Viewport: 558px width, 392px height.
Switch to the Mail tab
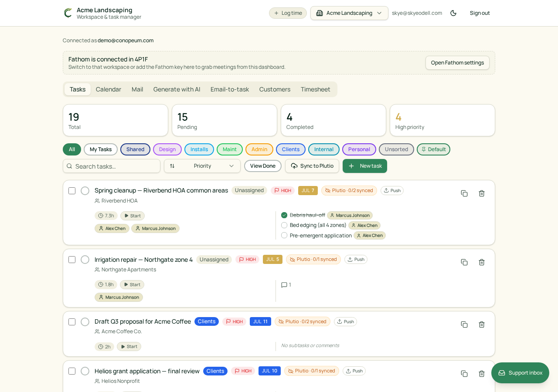click(x=137, y=89)
